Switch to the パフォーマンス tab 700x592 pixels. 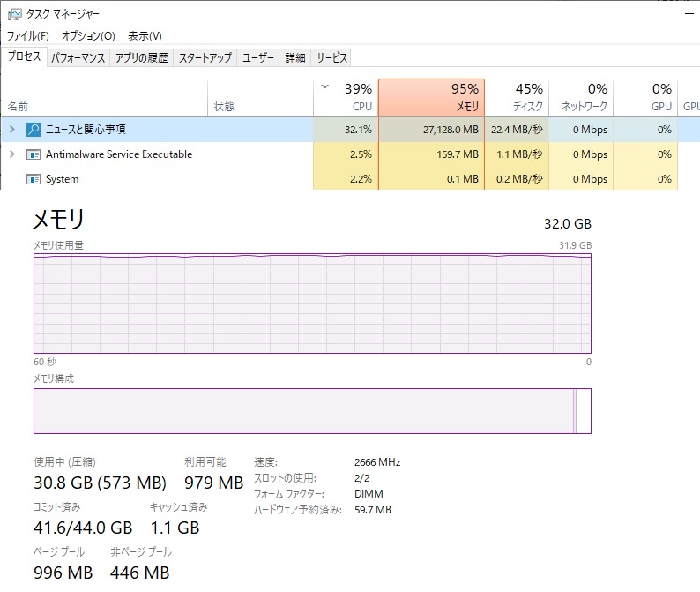click(x=78, y=58)
